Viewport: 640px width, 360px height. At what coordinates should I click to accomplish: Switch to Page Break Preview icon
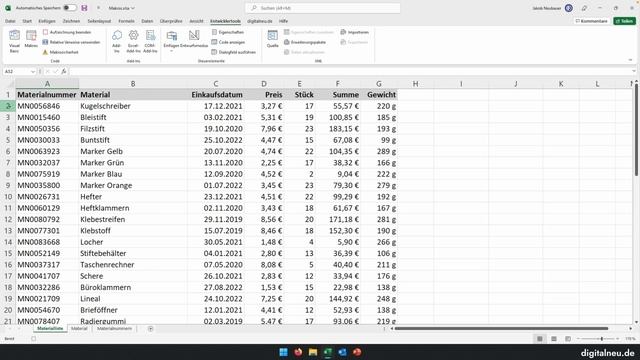coord(568,339)
